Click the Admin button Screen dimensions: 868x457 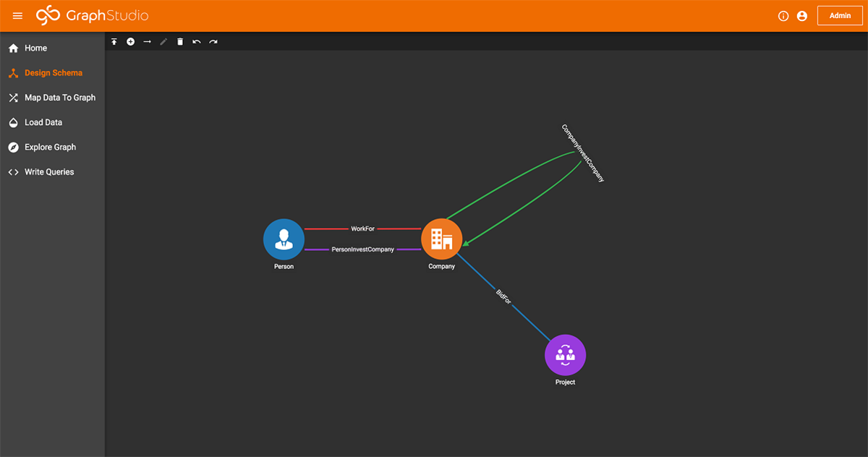coord(839,15)
